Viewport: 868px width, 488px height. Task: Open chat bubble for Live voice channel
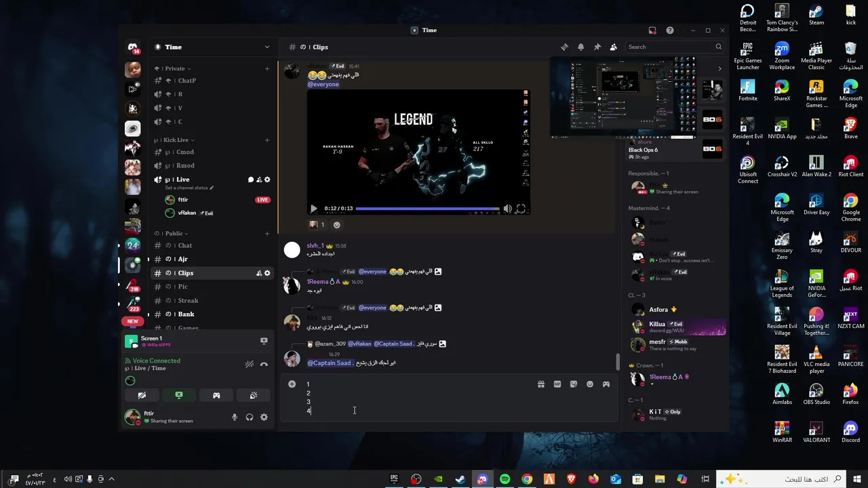[251, 180]
